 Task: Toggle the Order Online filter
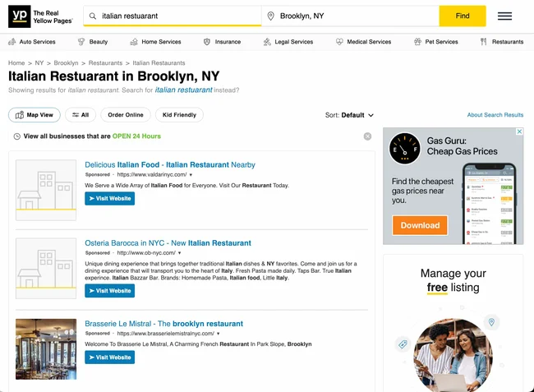(126, 115)
